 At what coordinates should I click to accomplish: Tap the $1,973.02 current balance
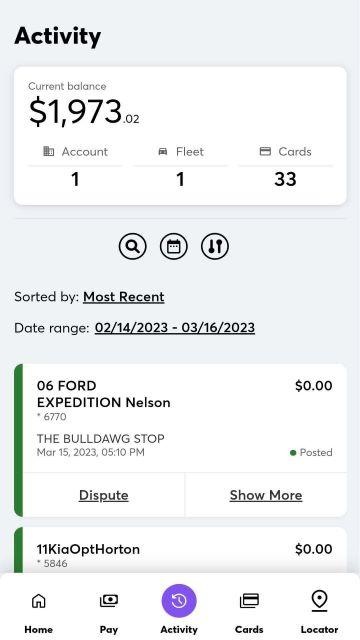click(84, 112)
